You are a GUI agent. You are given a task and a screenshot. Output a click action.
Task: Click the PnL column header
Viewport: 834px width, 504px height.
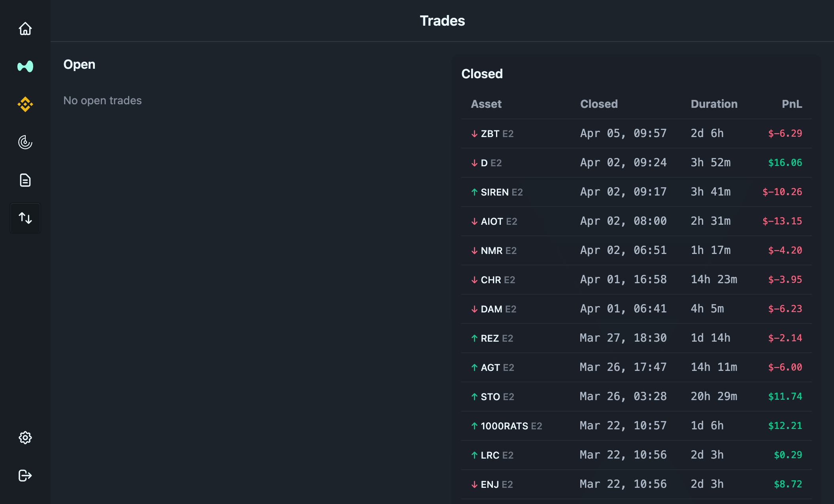[x=792, y=104]
